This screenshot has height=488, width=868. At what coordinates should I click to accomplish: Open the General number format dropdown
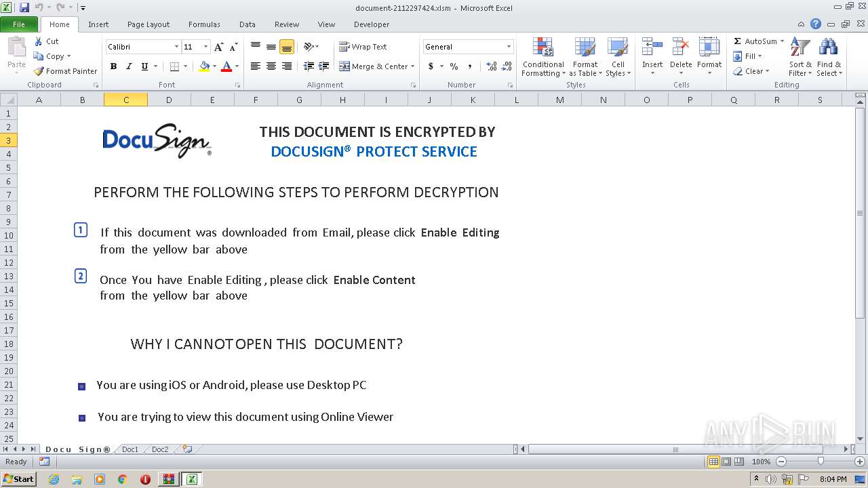coord(509,47)
